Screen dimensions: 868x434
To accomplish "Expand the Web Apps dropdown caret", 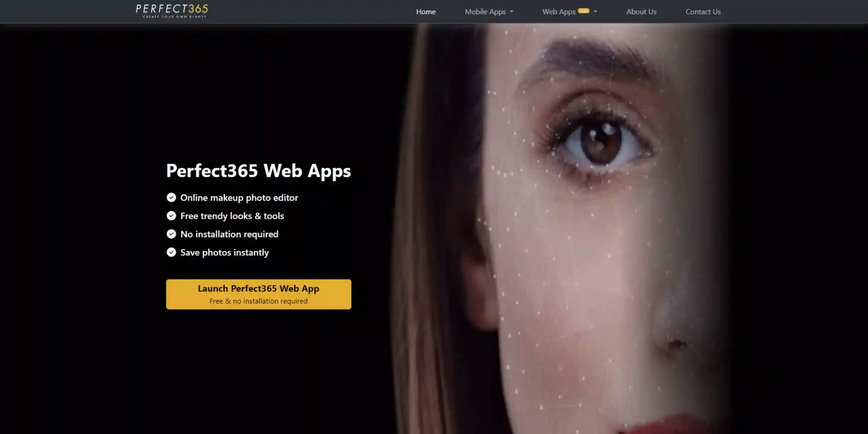I will coord(595,12).
